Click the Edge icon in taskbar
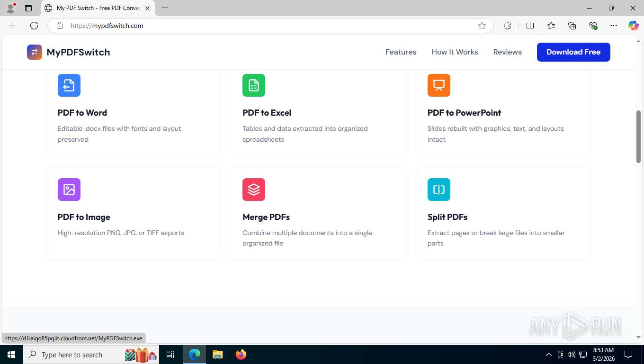The width and height of the screenshot is (644, 364). tap(195, 355)
